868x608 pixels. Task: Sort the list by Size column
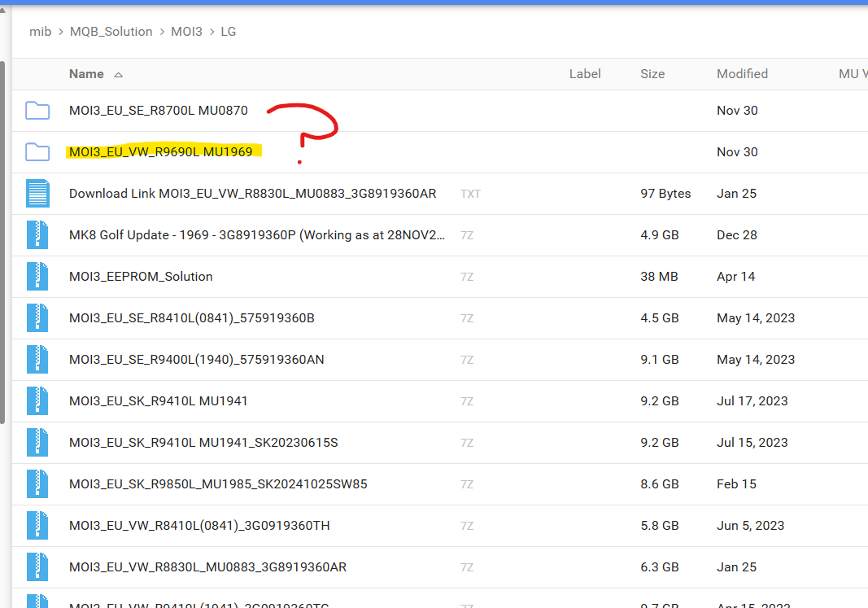coord(652,74)
